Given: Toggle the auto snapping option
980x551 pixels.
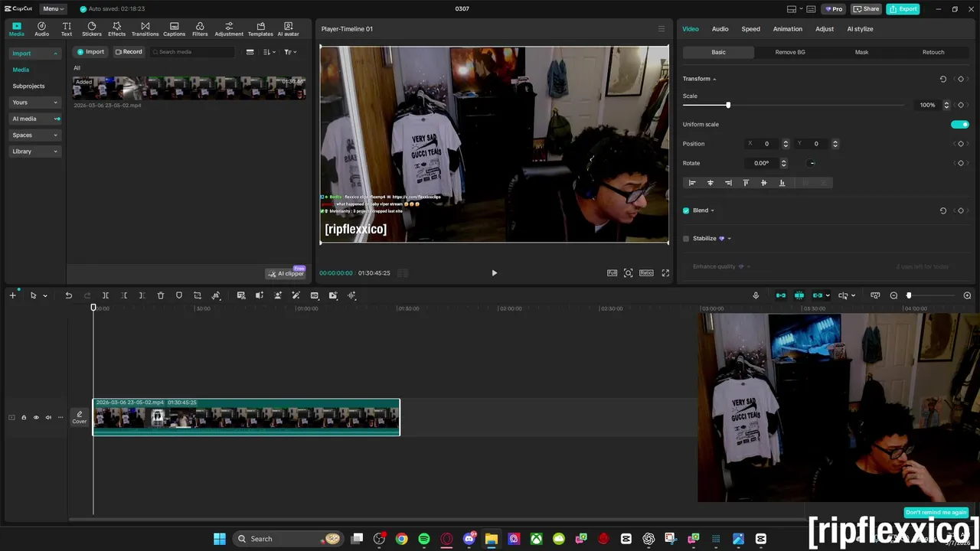Looking at the screenshot, I should point(799,295).
